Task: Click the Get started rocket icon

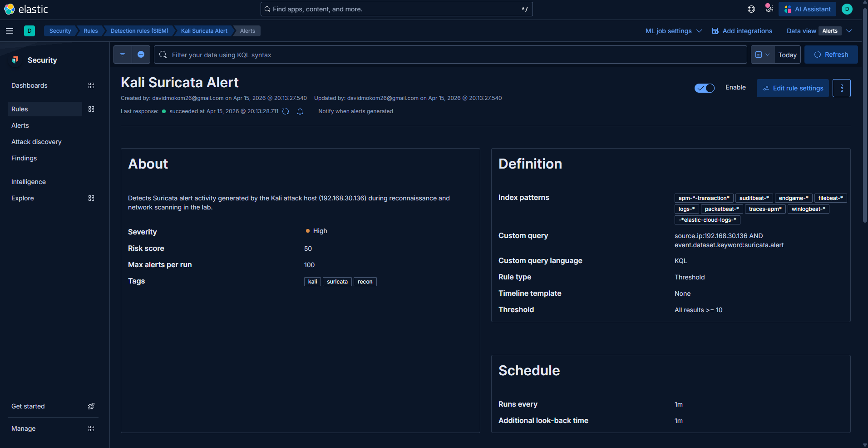Action: 91,406
